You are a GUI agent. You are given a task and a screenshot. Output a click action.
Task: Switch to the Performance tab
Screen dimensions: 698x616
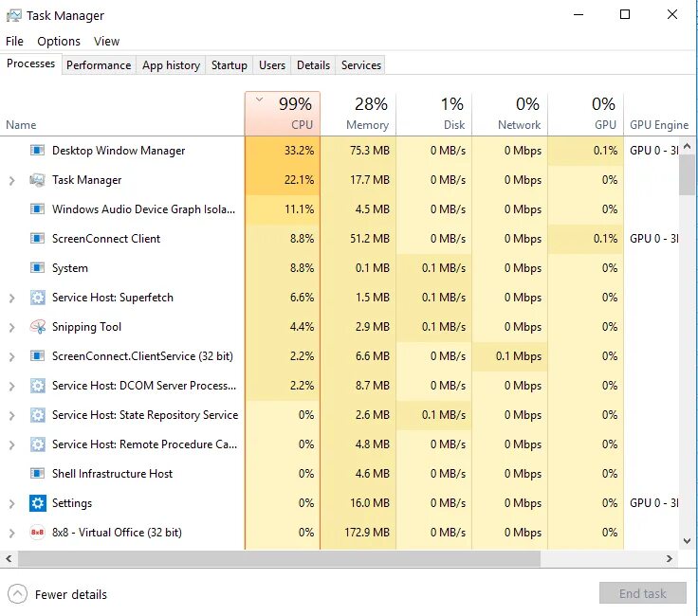point(99,65)
